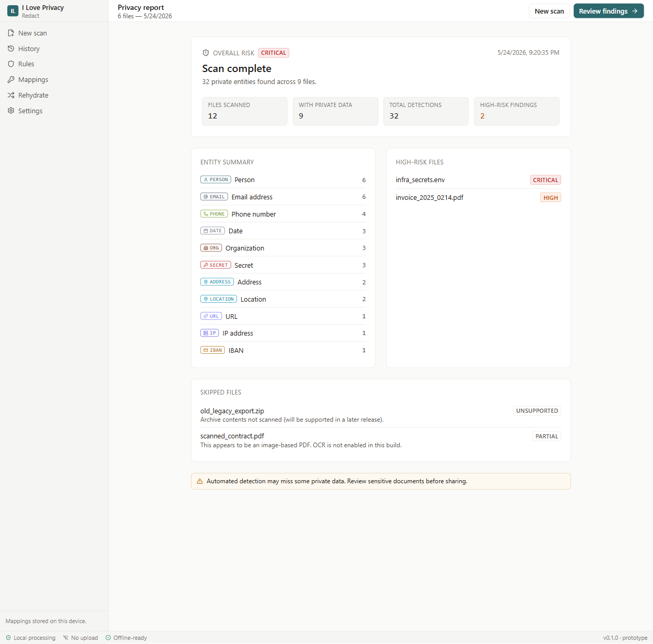The height and width of the screenshot is (644, 653).
Task: Click the Overall Risk shield icon
Action: tap(206, 53)
